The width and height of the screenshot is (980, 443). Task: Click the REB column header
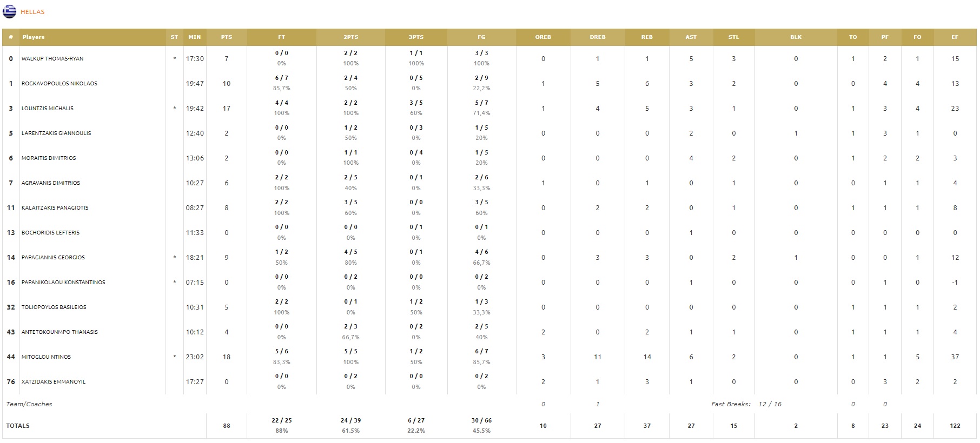pyautogui.click(x=647, y=37)
